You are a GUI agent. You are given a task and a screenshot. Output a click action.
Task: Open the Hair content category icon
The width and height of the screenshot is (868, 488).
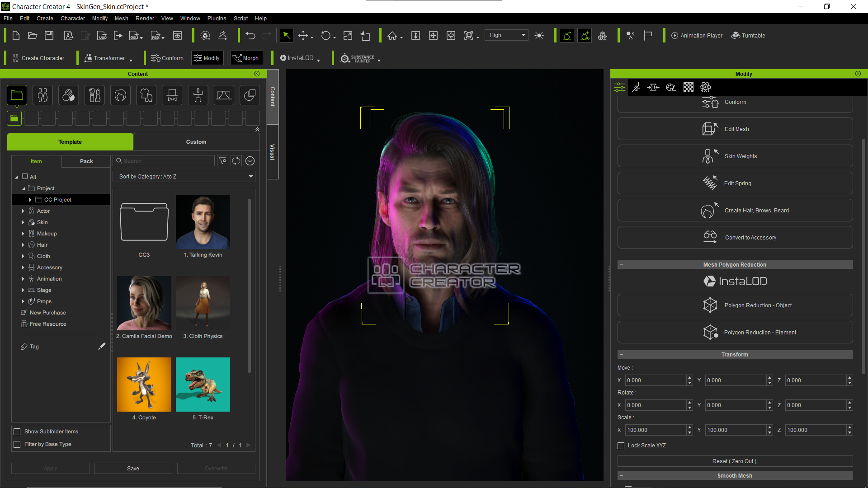coord(120,95)
